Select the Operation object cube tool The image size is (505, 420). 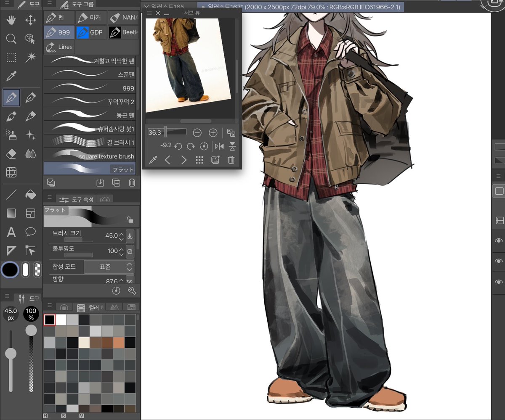point(30,39)
